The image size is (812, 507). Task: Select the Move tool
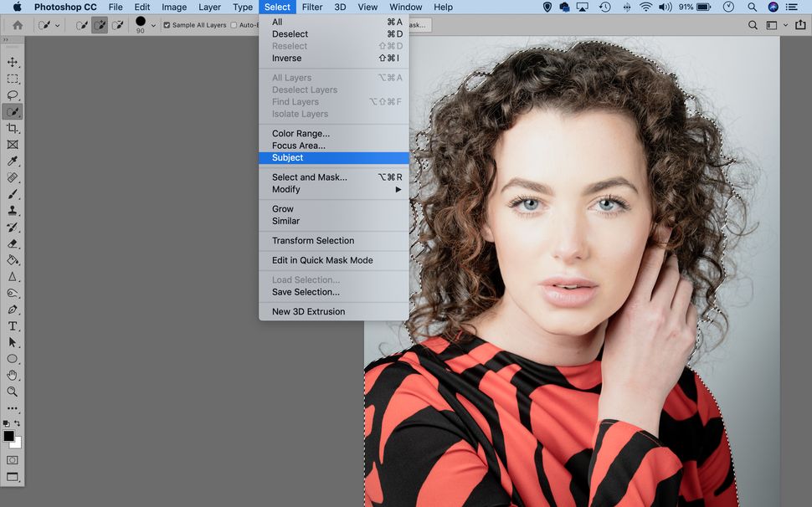click(x=13, y=62)
